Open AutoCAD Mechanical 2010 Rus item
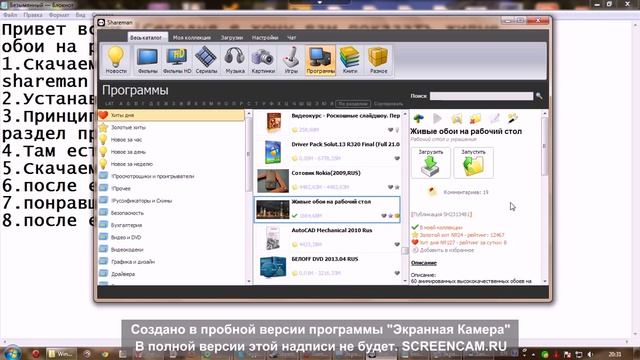Image resolution: width=640 pixels, height=360 pixels. (327, 238)
